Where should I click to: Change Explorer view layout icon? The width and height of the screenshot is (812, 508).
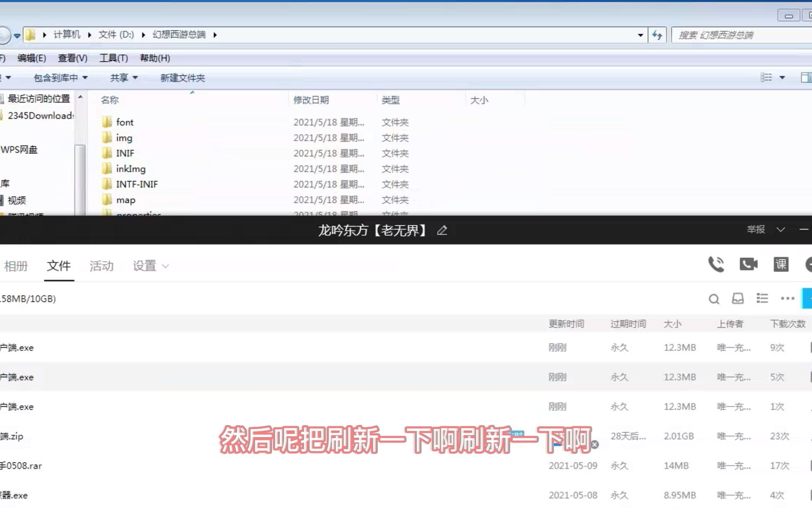tap(766, 77)
